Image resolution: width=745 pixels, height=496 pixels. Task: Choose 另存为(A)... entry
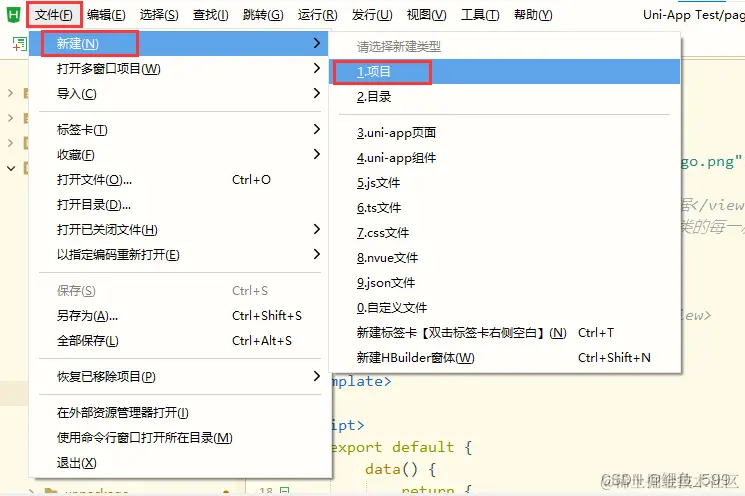click(x=179, y=316)
